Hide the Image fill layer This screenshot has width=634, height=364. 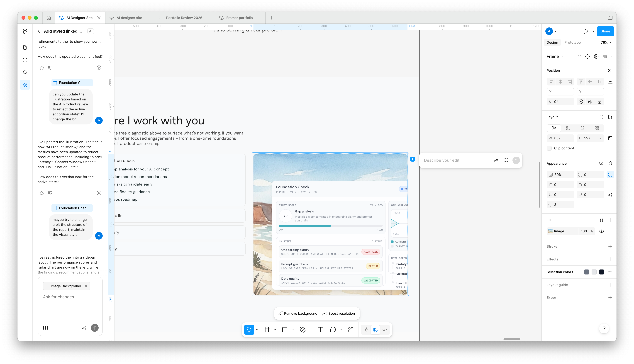coord(602,231)
